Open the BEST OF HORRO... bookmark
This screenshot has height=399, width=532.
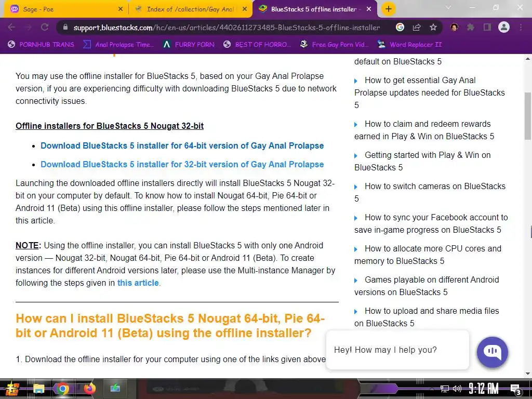pos(257,45)
